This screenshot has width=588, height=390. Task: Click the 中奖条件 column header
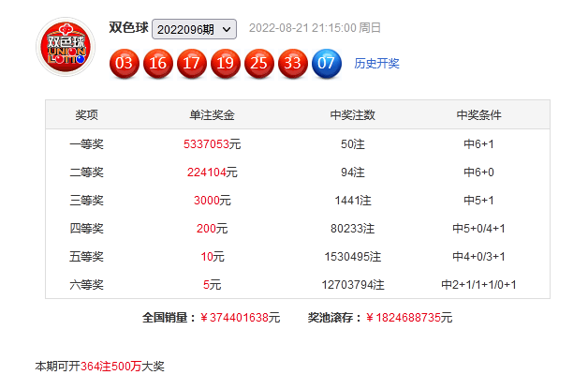(478, 115)
